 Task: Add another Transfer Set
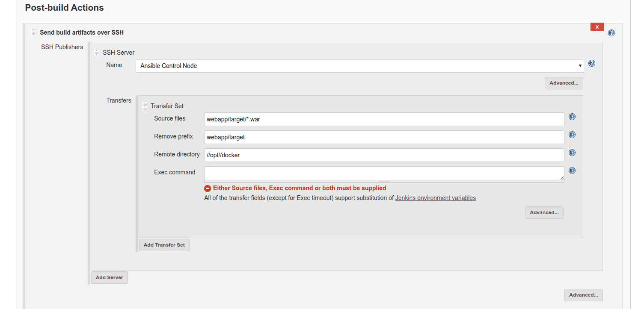pyautogui.click(x=164, y=245)
